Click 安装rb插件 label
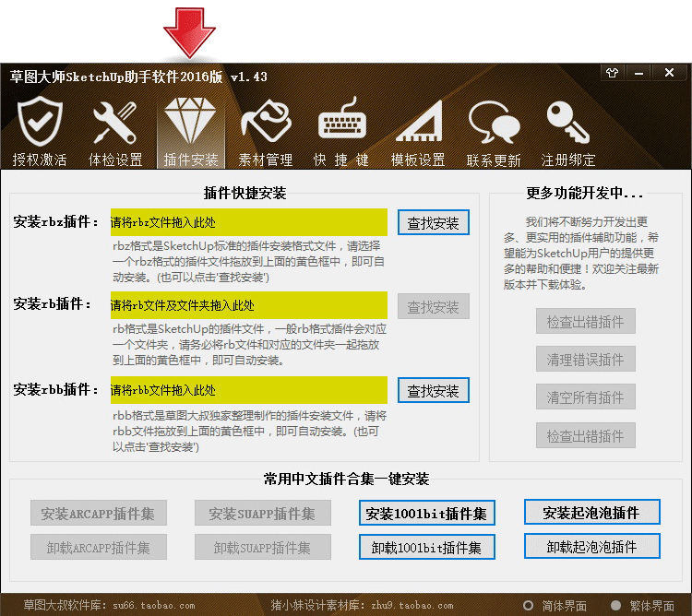This screenshot has width=692, height=616. [x=53, y=303]
